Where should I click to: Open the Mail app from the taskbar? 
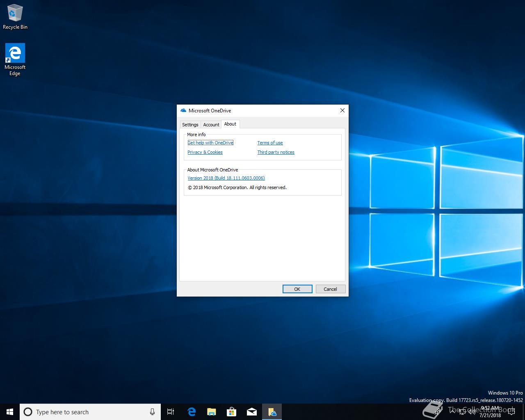coord(251,412)
